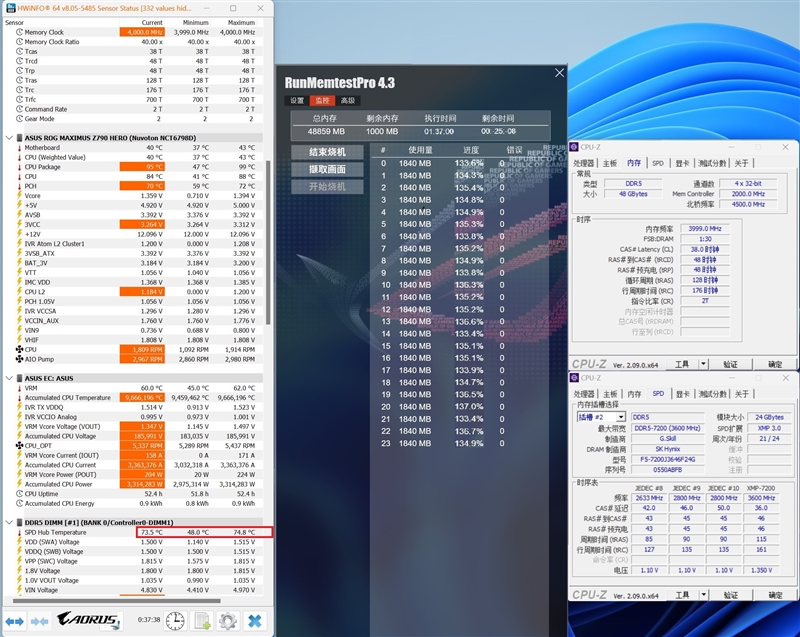Viewport: 800px width, 637px height.
Task: Click the expand-columns double arrow icon in HWiNFO
Action: click(15, 621)
